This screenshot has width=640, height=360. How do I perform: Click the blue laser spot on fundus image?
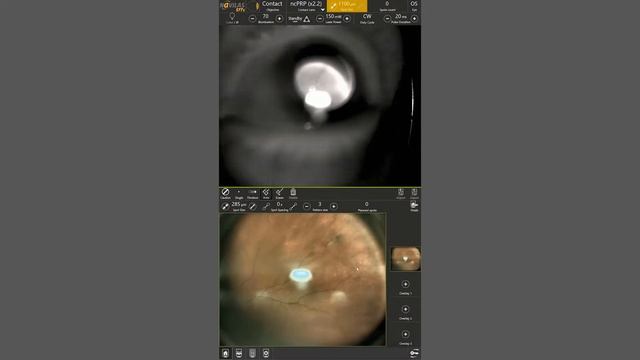pos(301,275)
